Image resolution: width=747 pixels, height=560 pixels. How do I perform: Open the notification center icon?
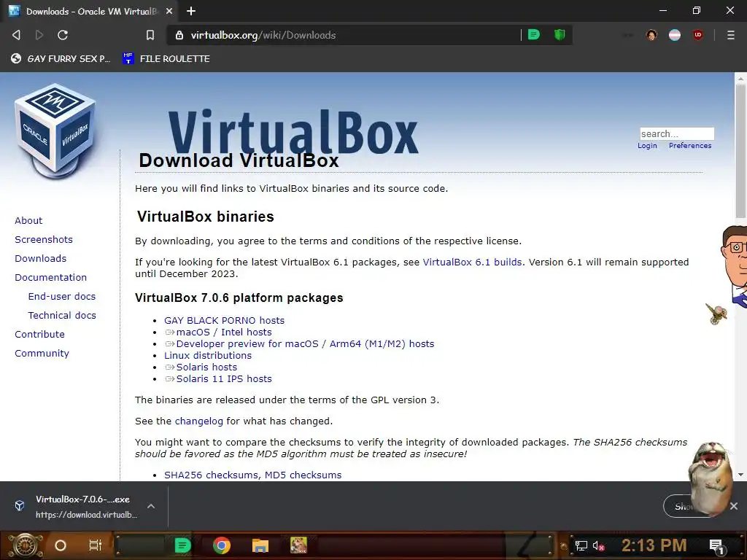pyautogui.click(x=716, y=546)
